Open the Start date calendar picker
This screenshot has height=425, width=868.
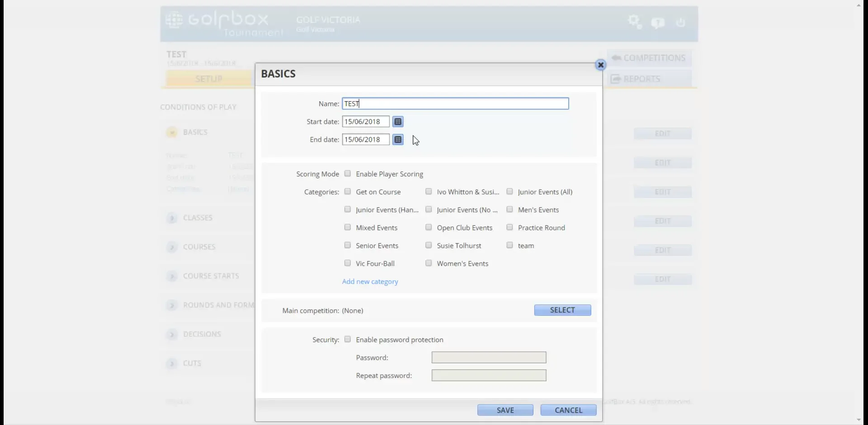coord(398,122)
